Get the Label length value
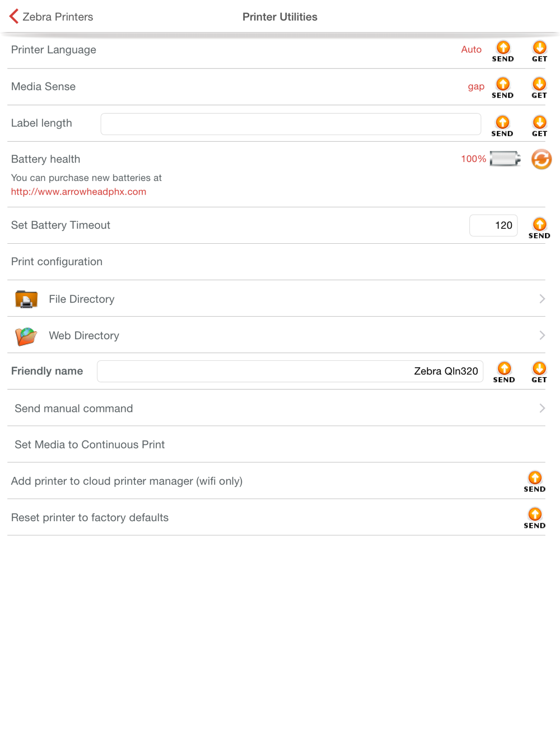Screen dimensions: 560x747 click(539, 126)
